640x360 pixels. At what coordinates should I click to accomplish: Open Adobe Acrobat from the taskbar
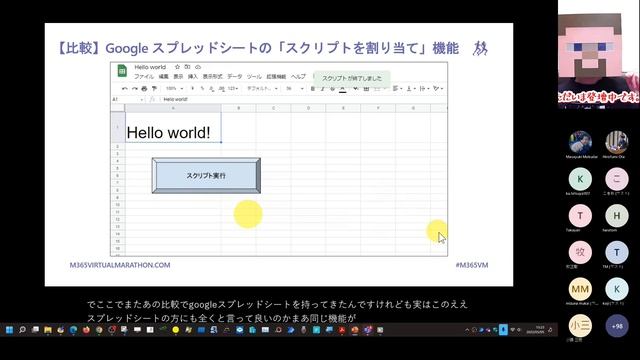click(342, 330)
